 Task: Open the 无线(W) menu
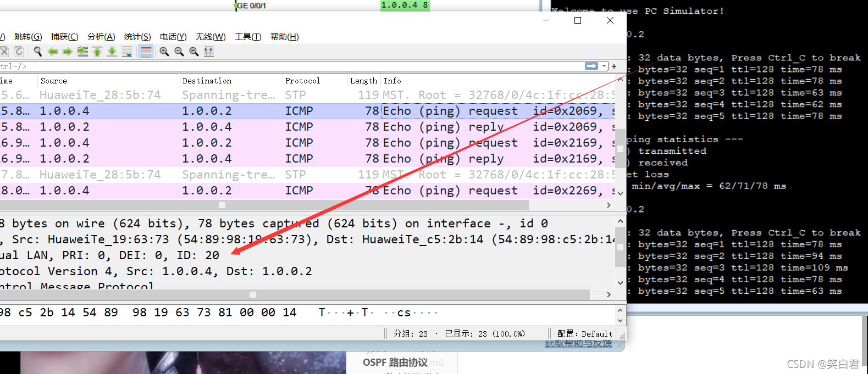[211, 37]
